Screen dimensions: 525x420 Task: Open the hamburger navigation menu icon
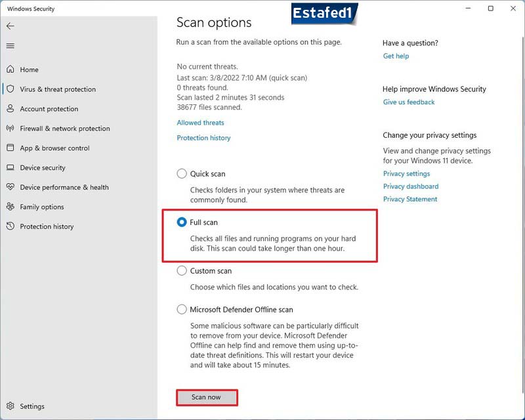pyautogui.click(x=10, y=45)
